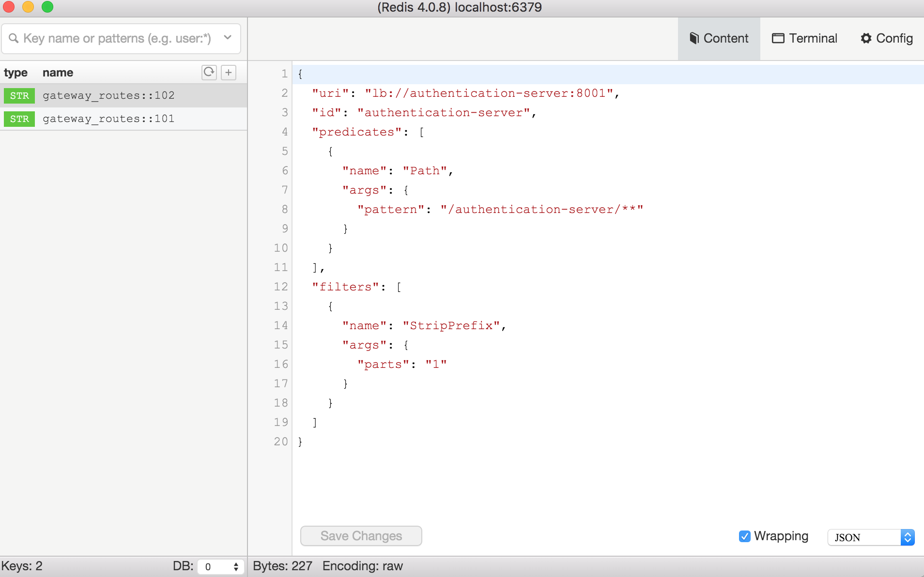The width and height of the screenshot is (924, 577).
Task: Expand the key pattern history chevron
Action: pyautogui.click(x=228, y=38)
